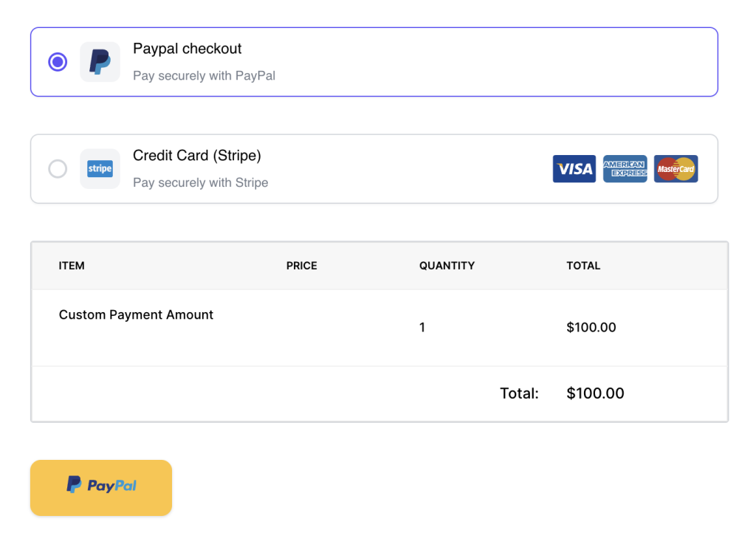The width and height of the screenshot is (756, 544).
Task: Pay with the yellow PayPal button
Action: tap(101, 488)
